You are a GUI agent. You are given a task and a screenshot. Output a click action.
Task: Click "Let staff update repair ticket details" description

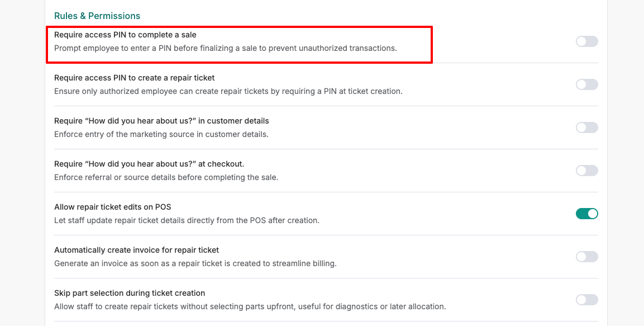tap(187, 220)
